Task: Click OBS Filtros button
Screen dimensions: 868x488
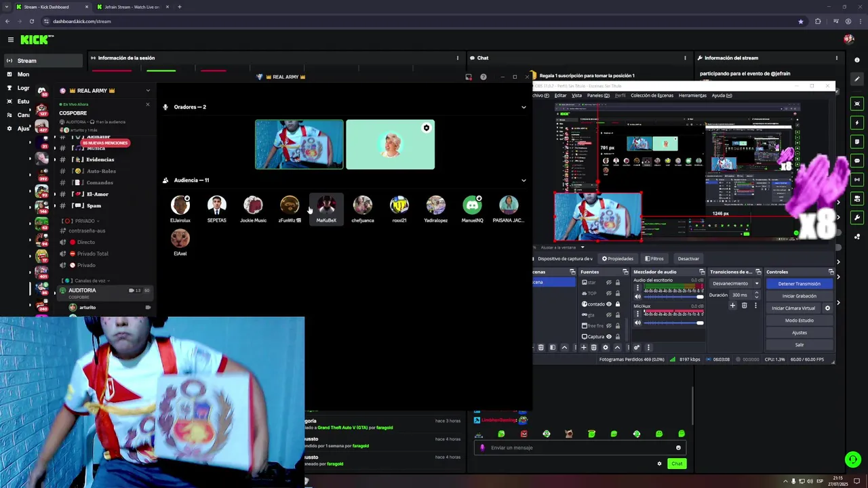Action: (654, 258)
